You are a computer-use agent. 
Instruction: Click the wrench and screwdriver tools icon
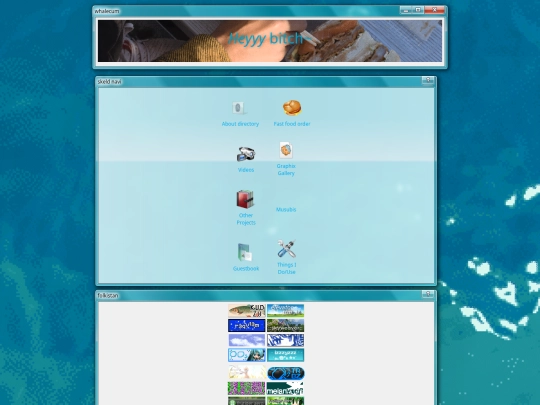tap(287, 249)
